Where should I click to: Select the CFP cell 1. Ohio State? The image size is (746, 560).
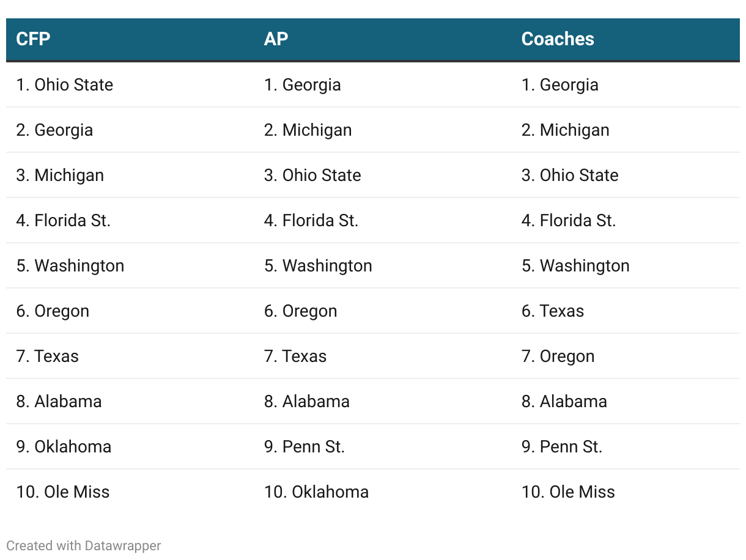(65, 84)
